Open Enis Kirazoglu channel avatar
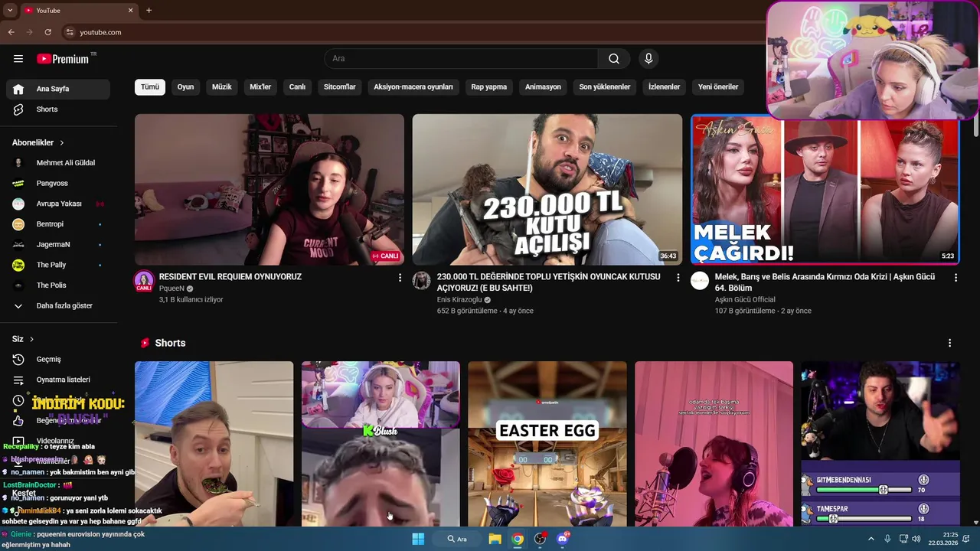 pyautogui.click(x=421, y=281)
